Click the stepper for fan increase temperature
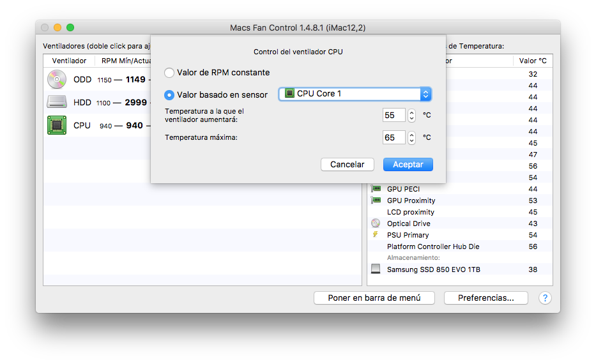The width and height of the screenshot is (596, 364). 411,116
